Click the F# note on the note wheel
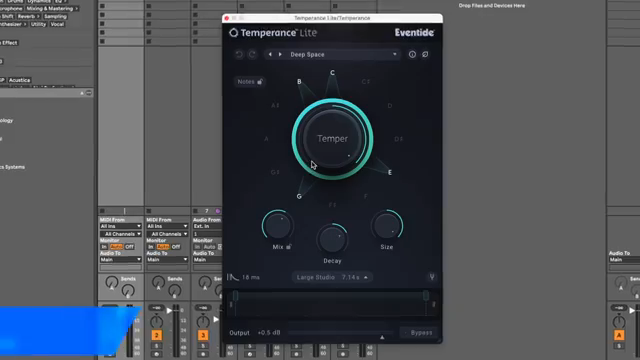This screenshot has width=640, height=360. 332,205
